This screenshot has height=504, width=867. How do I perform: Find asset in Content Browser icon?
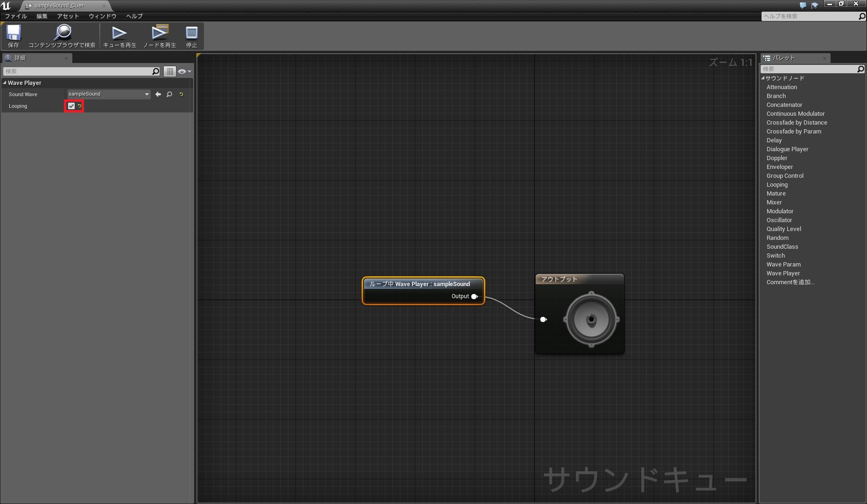62,36
